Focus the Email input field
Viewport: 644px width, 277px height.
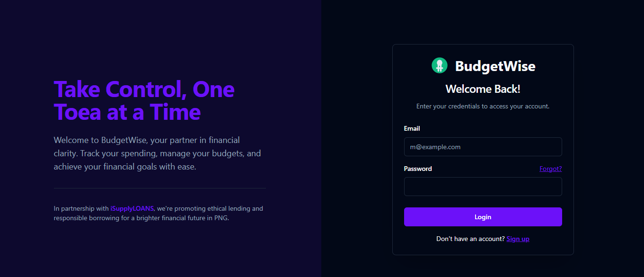pos(483,147)
